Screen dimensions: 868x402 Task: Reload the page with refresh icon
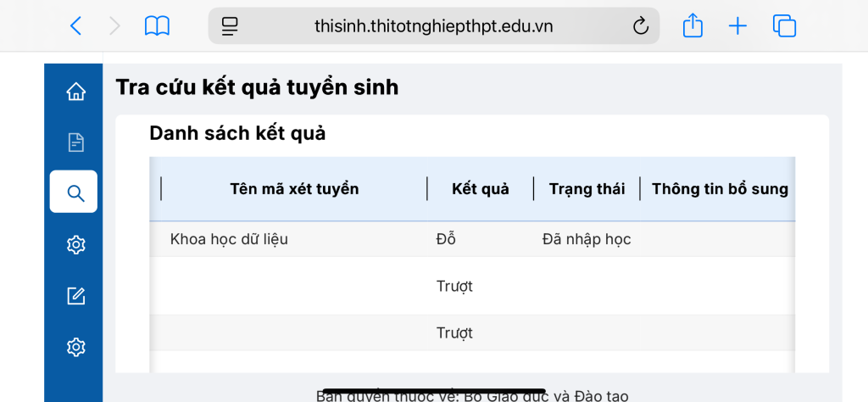tap(641, 26)
